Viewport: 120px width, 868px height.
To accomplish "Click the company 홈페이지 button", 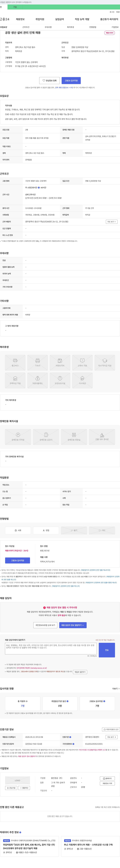I will point(107,778).
